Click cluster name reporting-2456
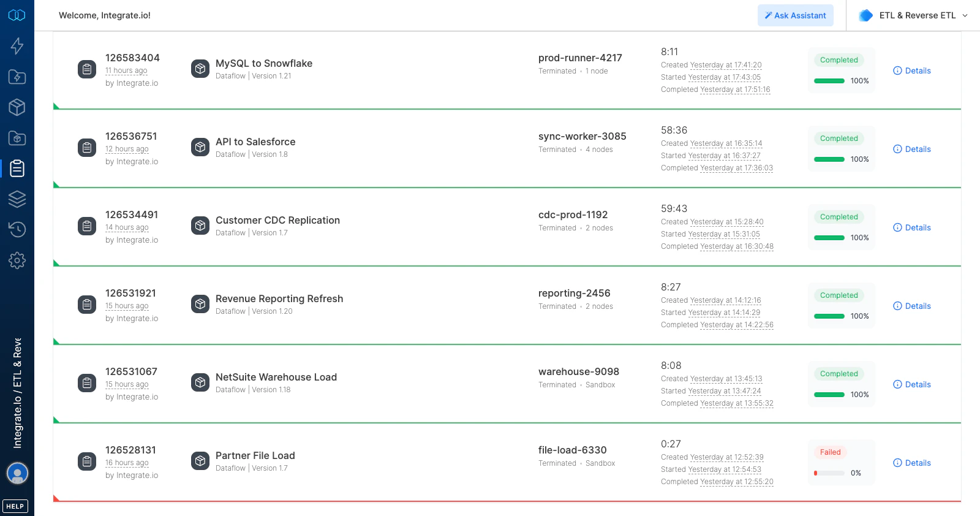Image resolution: width=980 pixels, height=516 pixels. pos(575,293)
